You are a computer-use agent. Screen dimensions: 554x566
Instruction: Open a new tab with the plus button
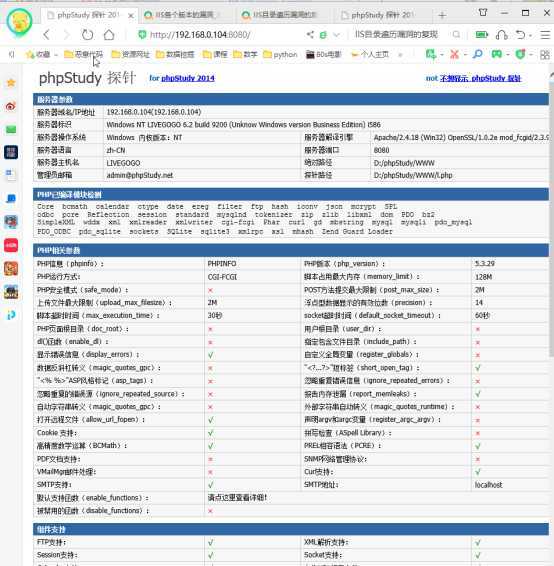[442, 15]
